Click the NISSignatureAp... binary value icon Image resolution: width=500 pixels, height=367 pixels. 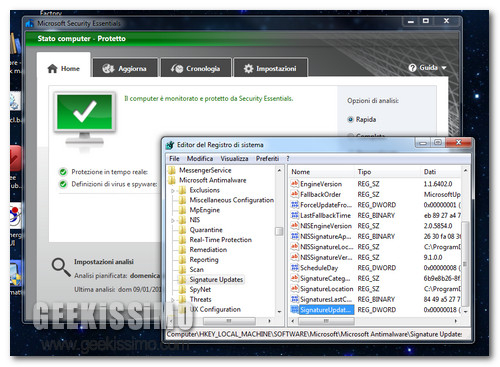[x=295, y=236]
